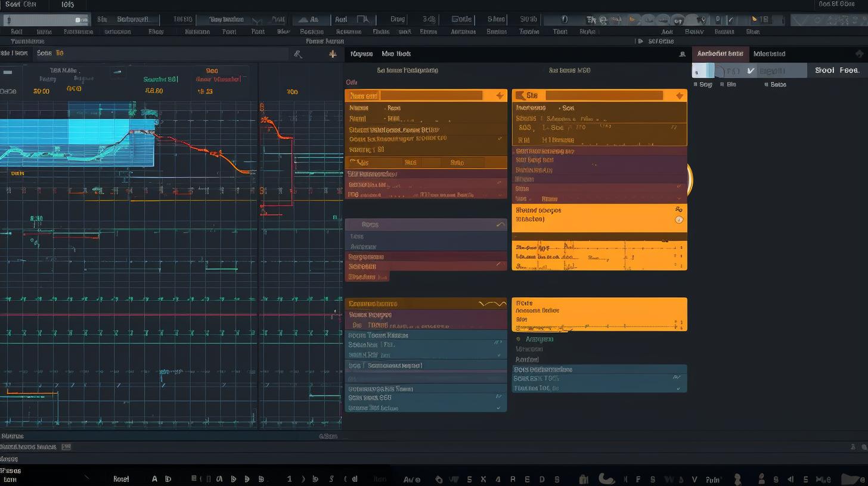Toggle the small square checkbox beside Sog
This screenshot has height=486, width=868.
click(x=695, y=85)
